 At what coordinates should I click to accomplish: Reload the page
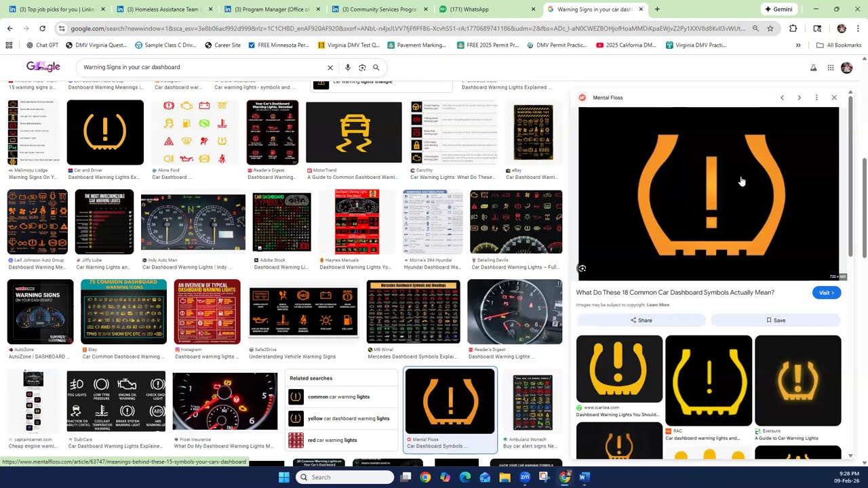[x=42, y=28]
